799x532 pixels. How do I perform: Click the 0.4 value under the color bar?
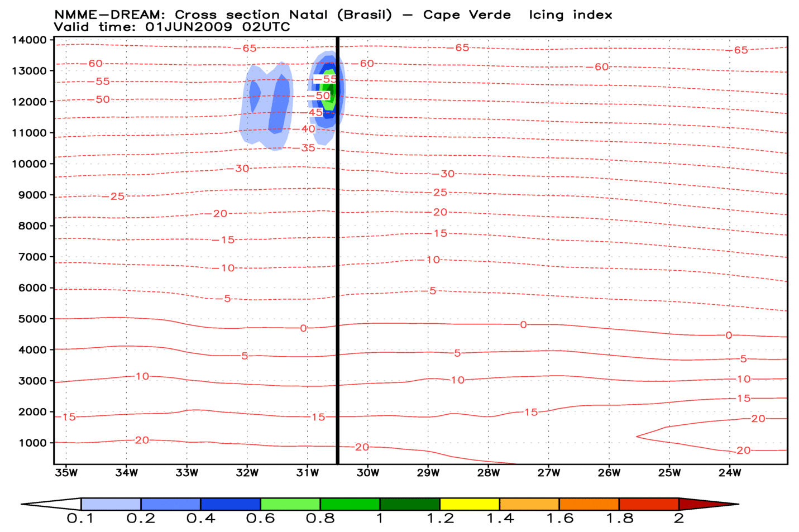point(200,519)
